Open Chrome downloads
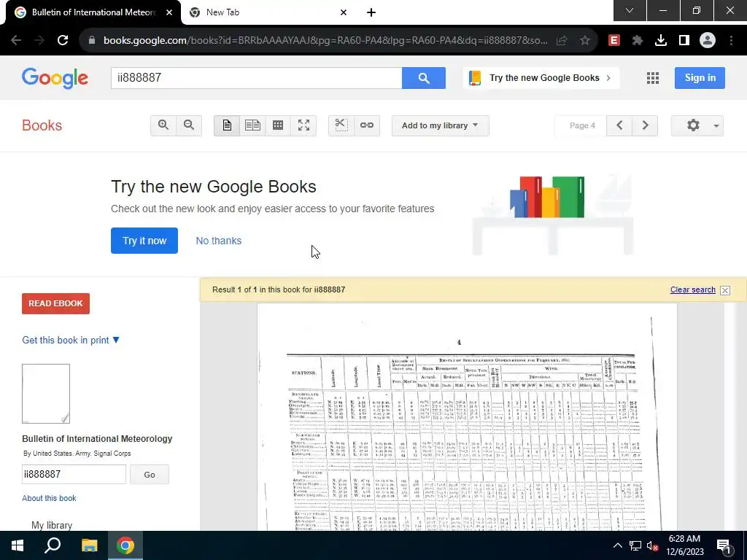The image size is (747, 560). tap(661, 41)
